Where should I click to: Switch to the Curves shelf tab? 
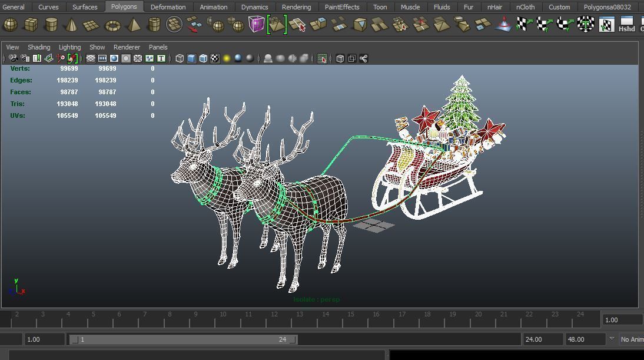pyautogui.click(x=48, y=7)
